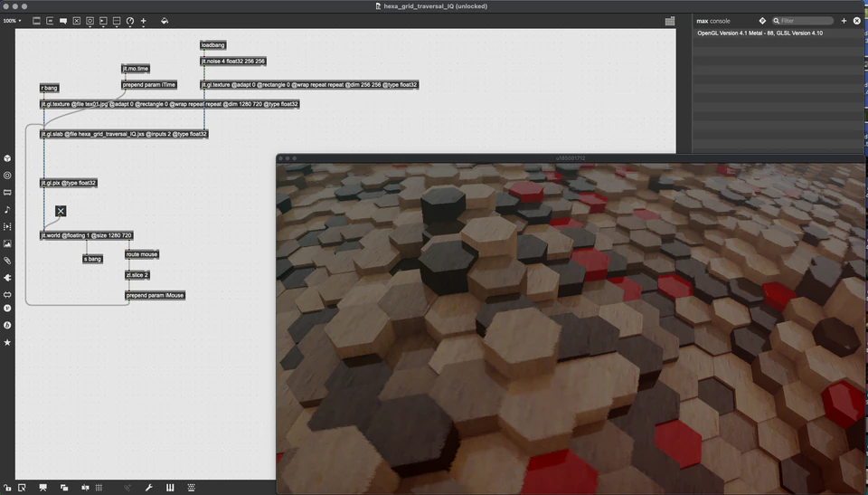Select the jit.gl.pix @type float32 object
Viewport: 868px width, 495px height.
pos(69,183)
